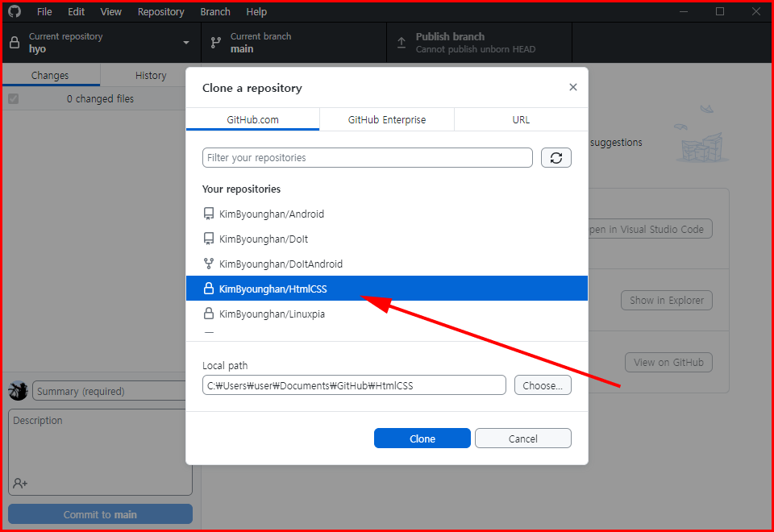Click the Summary (required) field
Viewport: 774px width, 532px height.
pos(110,391)
